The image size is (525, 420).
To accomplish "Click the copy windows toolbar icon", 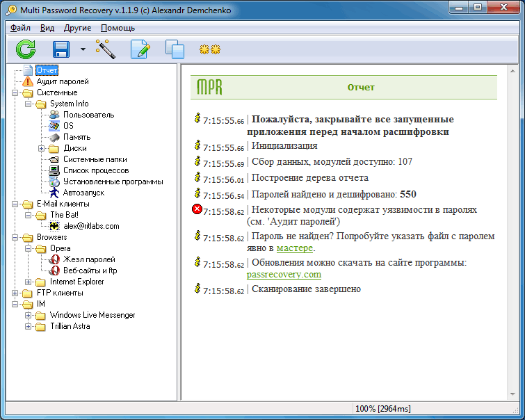I will (x=175, y=49).
